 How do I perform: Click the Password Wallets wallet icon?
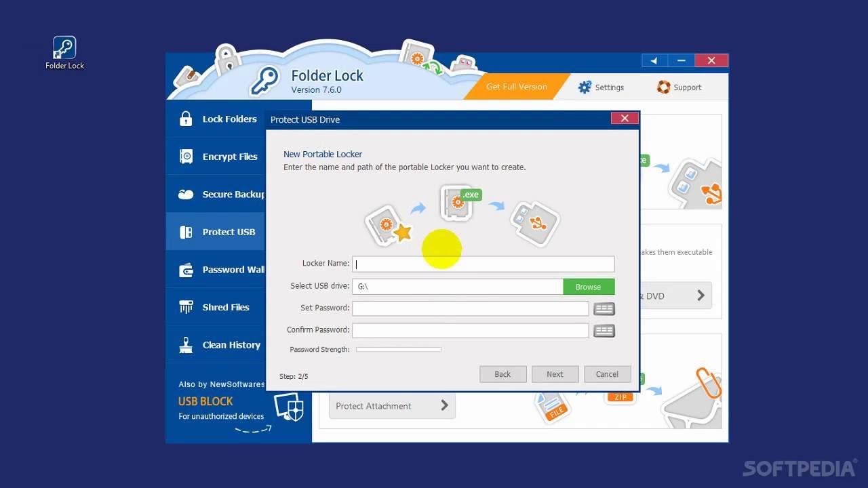point(186,270)
